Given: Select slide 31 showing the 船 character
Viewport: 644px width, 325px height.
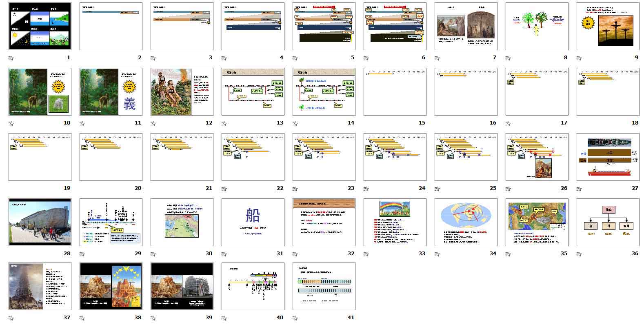Looking at the screenshot, I should pos(253,222).
